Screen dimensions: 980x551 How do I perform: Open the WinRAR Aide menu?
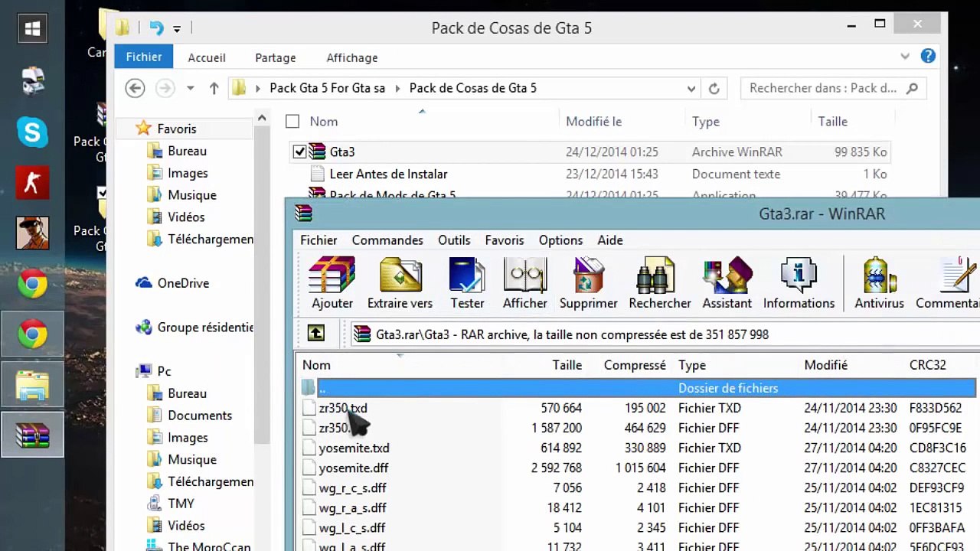pyautogui.click(x=610, y=240)
